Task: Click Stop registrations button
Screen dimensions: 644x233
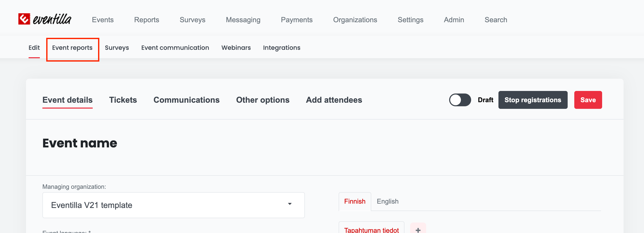Action: pos(533,100)
